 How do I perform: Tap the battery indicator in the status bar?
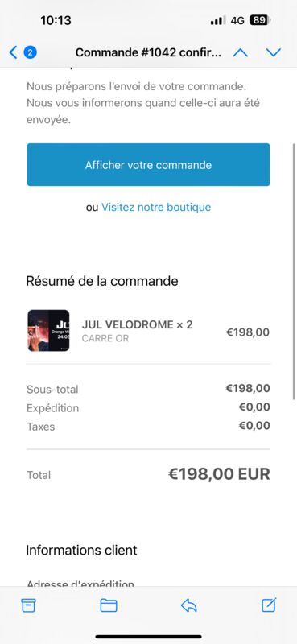[260, 20]
